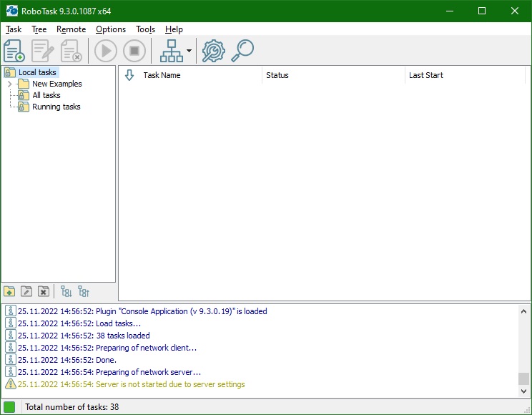
Task: Open the Options menu
Action: click(x=110, y=29)
